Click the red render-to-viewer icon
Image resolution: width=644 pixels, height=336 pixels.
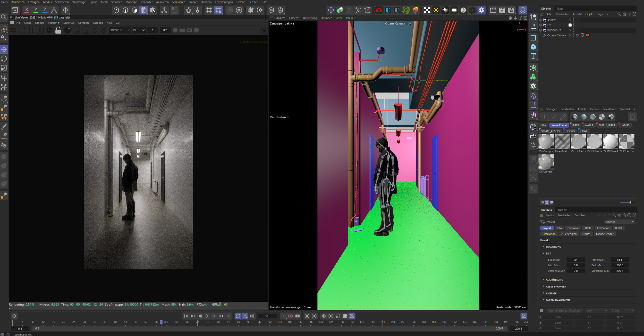[379, 10]
